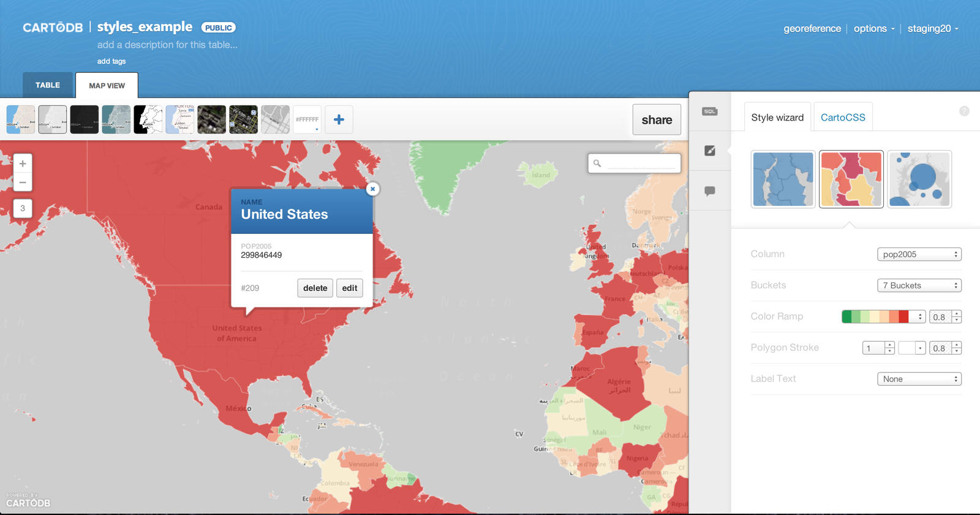Viewport: 980px width, 515px height.
Task: Click delete in the infowindow
Action: pos(315,288)
